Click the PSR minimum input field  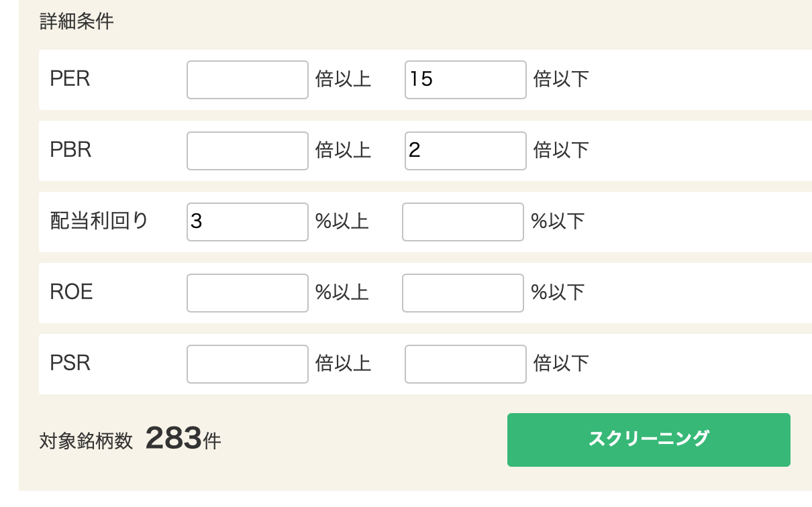click(x=247, y=364)
